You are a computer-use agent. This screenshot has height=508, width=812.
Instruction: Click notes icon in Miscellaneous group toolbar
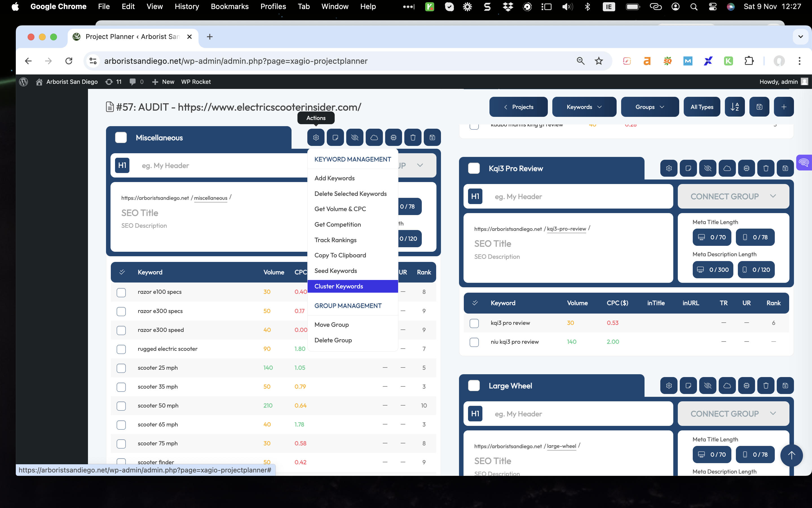click(x=335, y=137)
